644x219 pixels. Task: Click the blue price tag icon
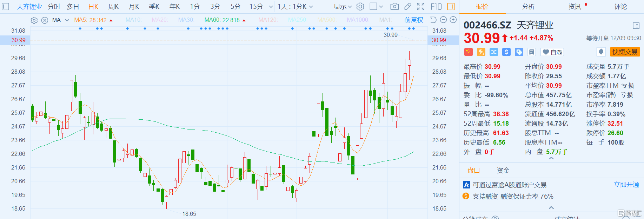(519, 52)
